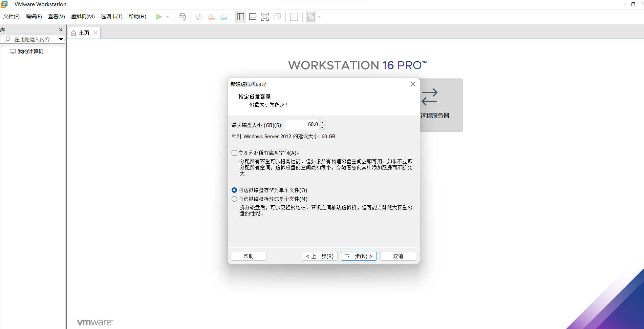The width and height of the screenshot is (644, 329).
Task: Click the library search magnifier icon
Action: click(7, 39)
